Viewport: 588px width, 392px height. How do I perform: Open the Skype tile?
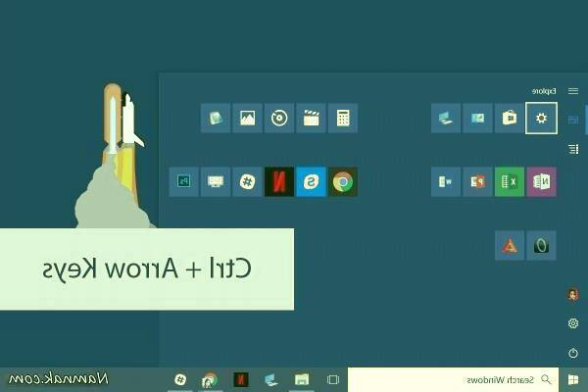tap(311, 181)
